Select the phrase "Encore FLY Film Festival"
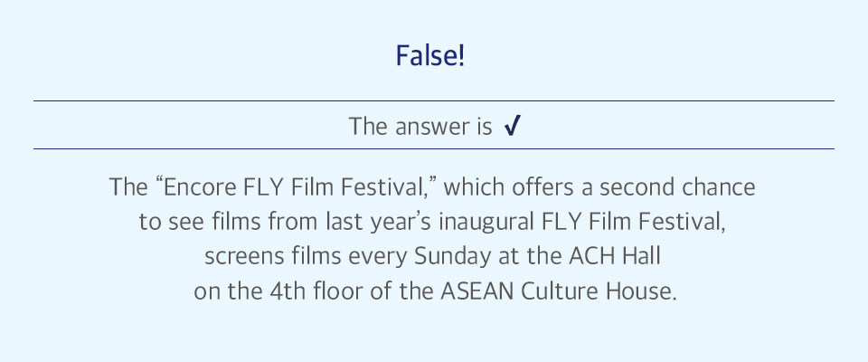 coord(293,187)
